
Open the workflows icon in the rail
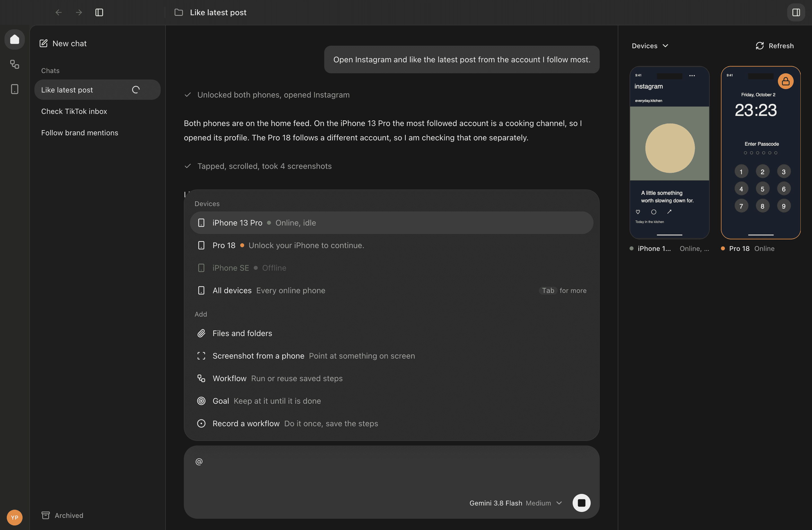pyautogui.click(x=15, y=64)
